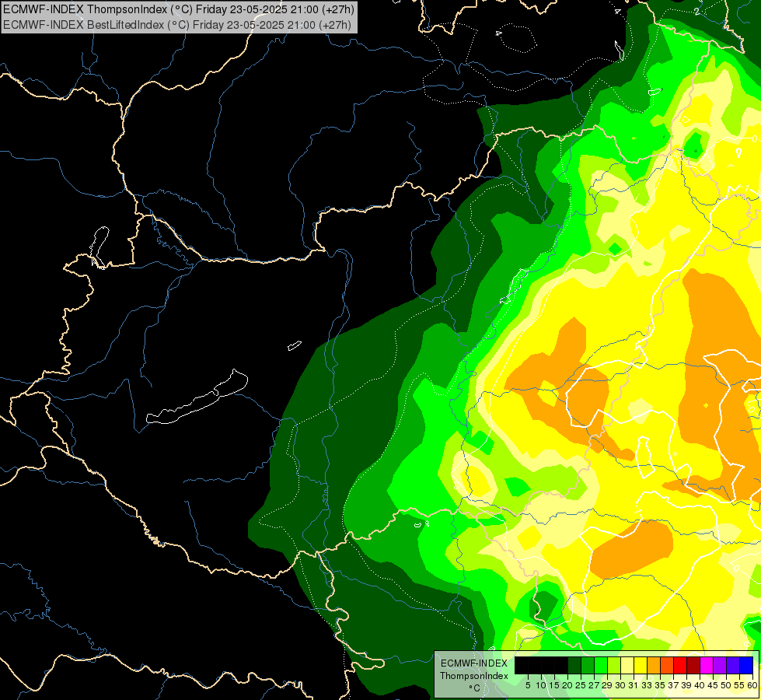Viewport: 761px width, 700px height.
Task: Click the legend tick value 33
Action: [x=647, y=685]
